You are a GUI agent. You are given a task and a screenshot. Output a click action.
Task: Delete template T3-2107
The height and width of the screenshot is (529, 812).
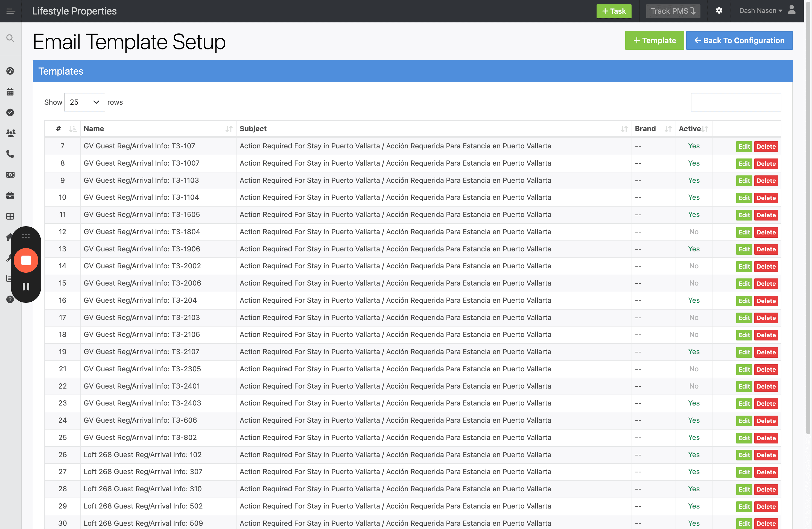pyautogui.click(x=766, y=352)
